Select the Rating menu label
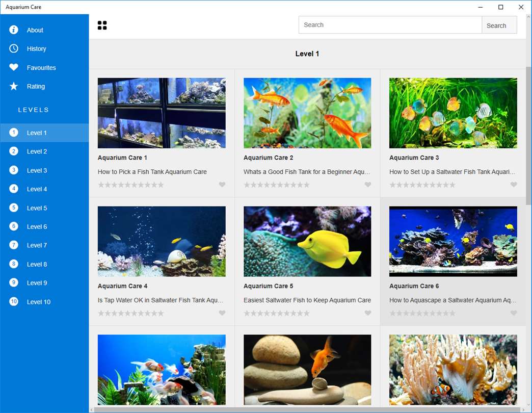The height and width of the screenshot is (413, 532). (36, 86)
